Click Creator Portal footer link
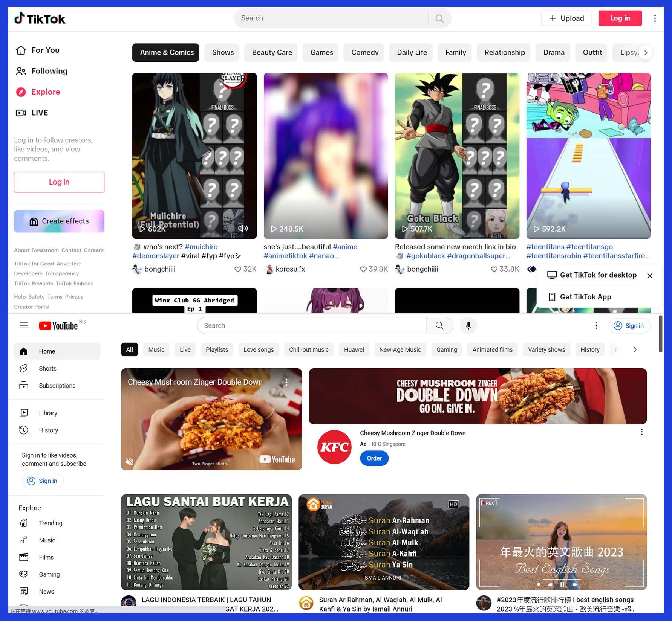This screenshot has height=621, width=672. 32,307
